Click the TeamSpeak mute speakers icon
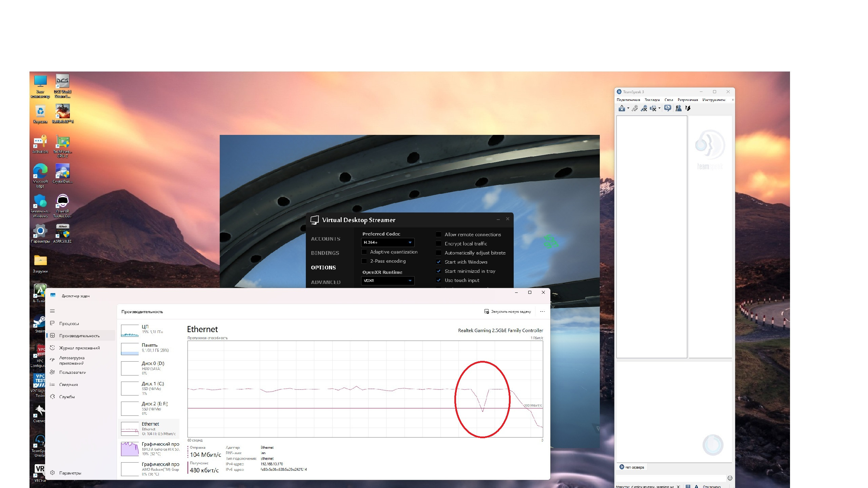 (653, 108)
